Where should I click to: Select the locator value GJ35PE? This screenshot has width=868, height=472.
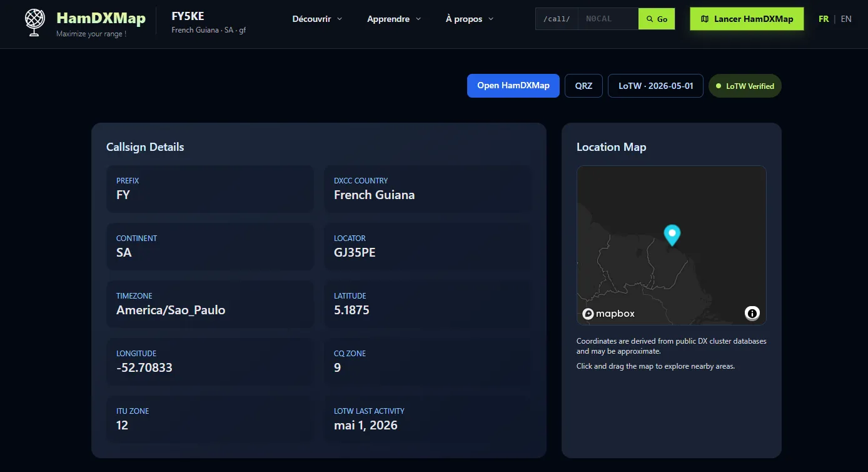(x=355, y=252)
